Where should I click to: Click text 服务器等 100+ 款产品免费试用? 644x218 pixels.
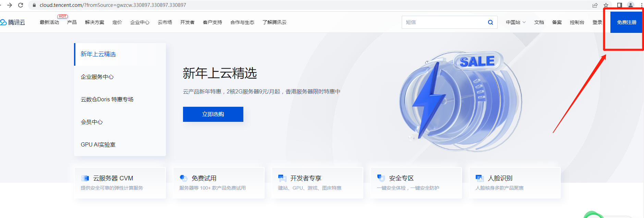click(x=212, y=188)
